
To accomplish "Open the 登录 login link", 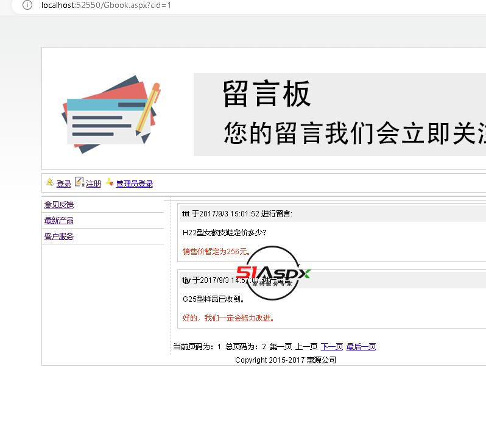I will click(64, 183).
